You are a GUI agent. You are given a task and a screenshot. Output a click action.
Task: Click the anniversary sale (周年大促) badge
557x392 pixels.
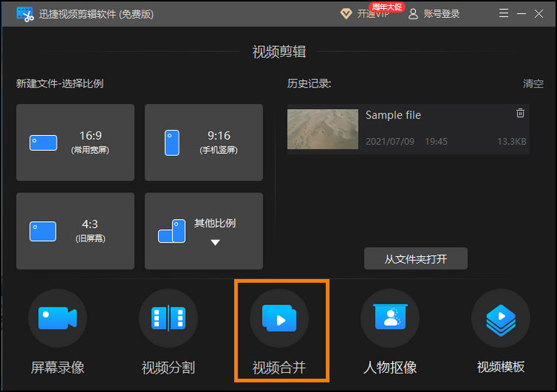click(x=387, y=7)
